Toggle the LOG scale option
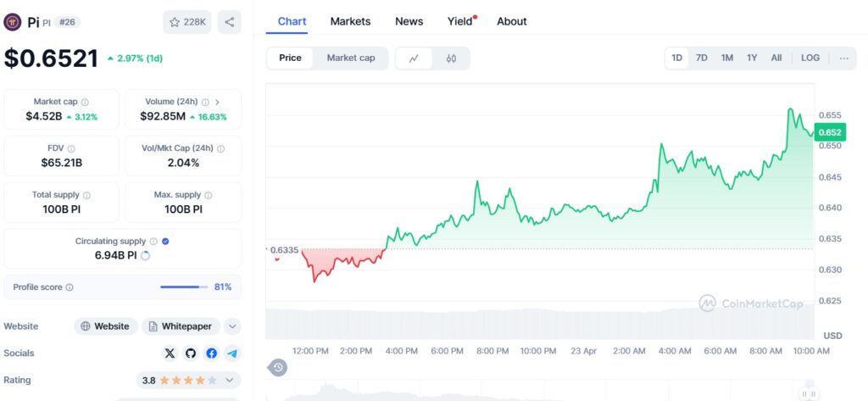868x401 pixels. 810,58
